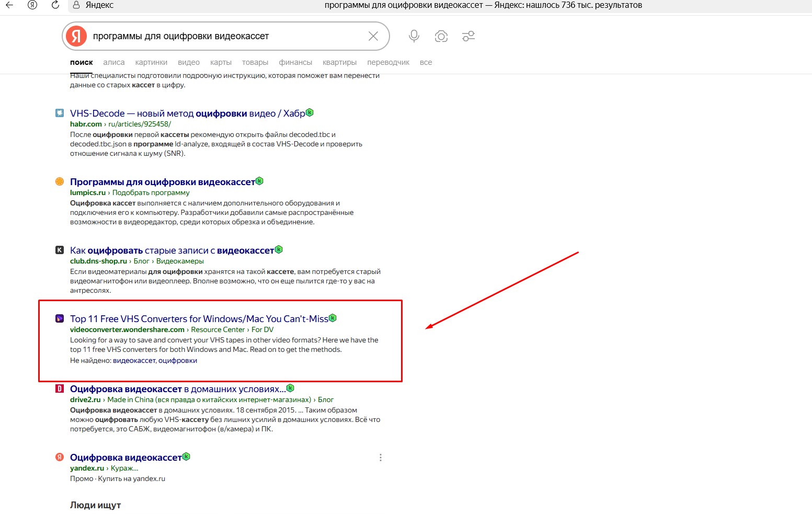The width and height of the screenshot is (812, 514).
Task: Open three-dot menu on yandex.ru result
Action: click(x=381, y=458)
